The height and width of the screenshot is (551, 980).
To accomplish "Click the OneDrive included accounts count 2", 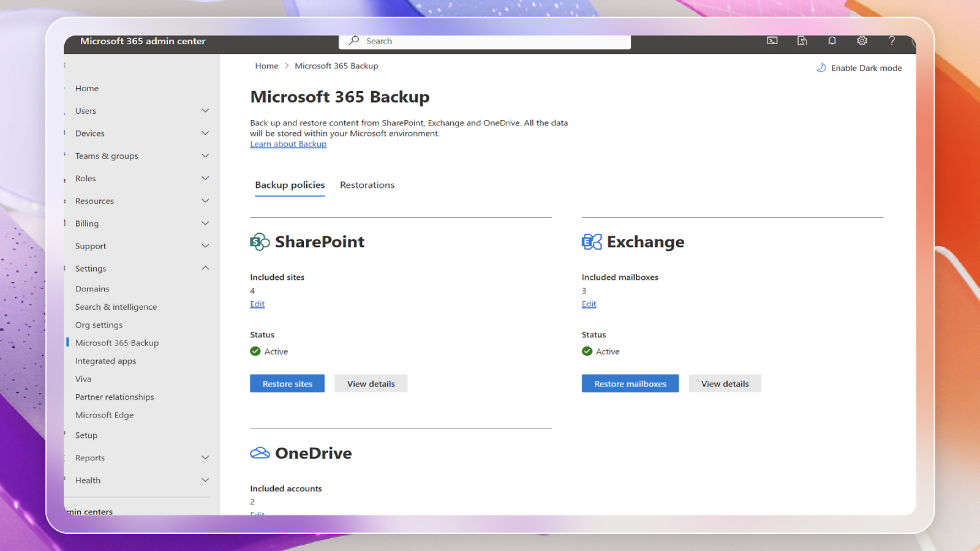I will point(252,501).
